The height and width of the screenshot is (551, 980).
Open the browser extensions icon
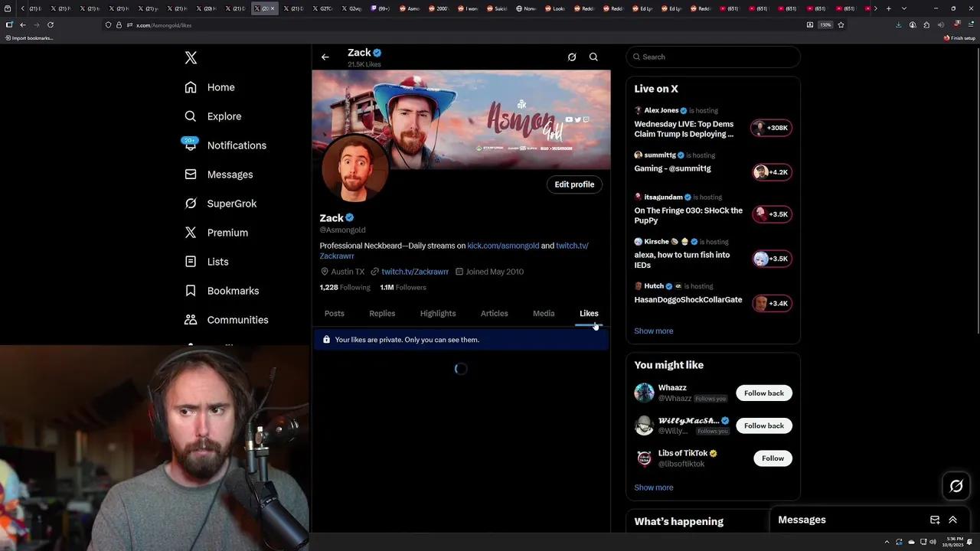[x=926, y=24]
